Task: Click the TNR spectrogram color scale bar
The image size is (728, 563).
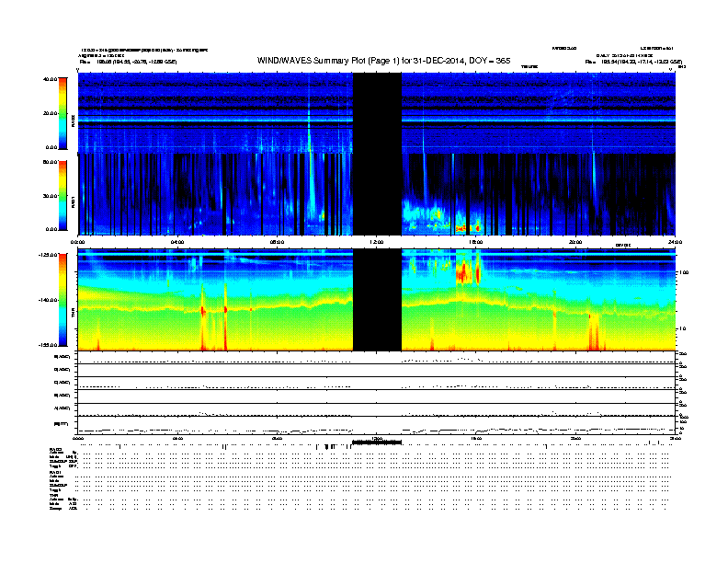Action: [63, 300]
